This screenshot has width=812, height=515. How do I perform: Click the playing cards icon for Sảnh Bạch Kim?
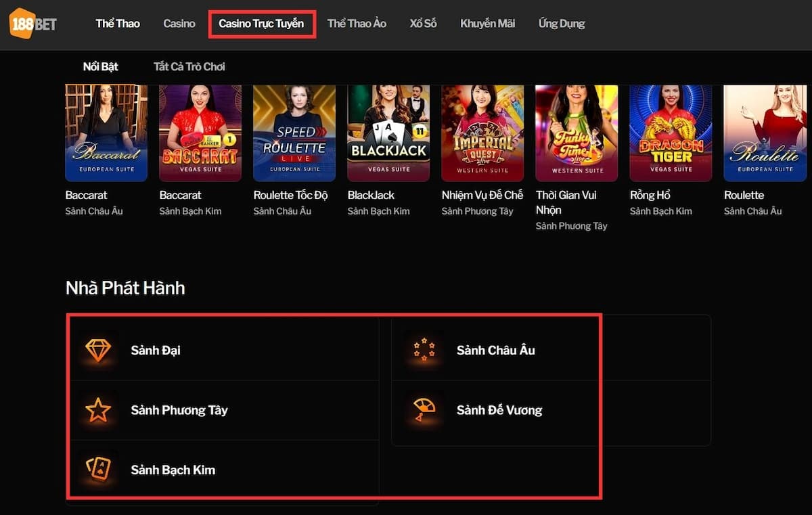[x=98, y=469]
